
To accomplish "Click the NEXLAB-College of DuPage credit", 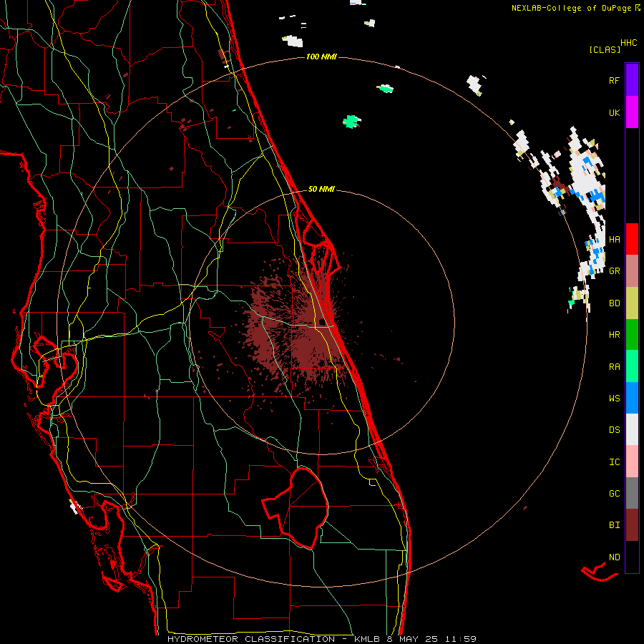I will (576, 8).
